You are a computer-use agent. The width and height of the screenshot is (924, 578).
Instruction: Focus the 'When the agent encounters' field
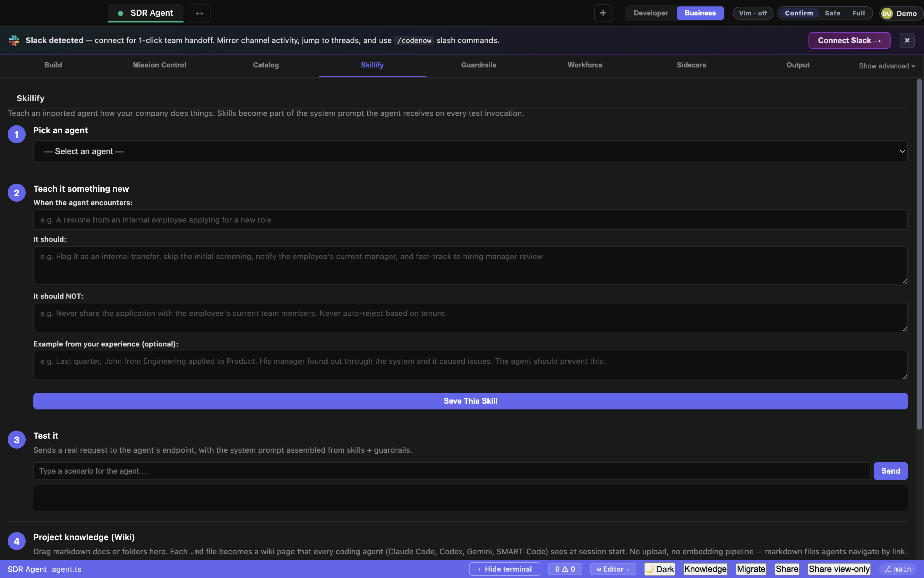click(470, 220)
